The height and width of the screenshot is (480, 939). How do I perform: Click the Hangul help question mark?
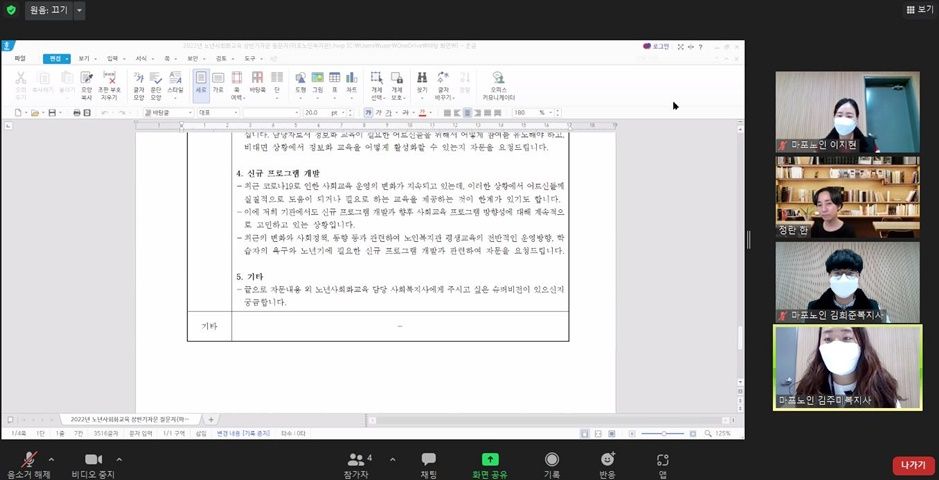pos(700,47)
